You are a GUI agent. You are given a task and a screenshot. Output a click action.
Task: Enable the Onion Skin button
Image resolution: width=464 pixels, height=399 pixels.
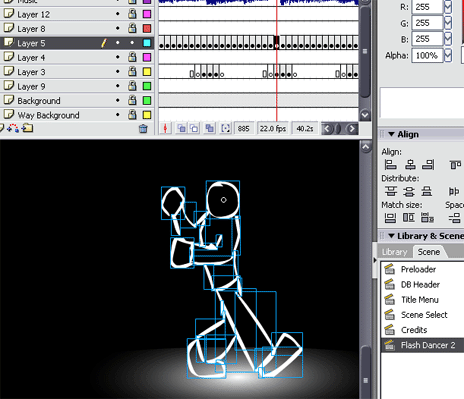(181, 128)
